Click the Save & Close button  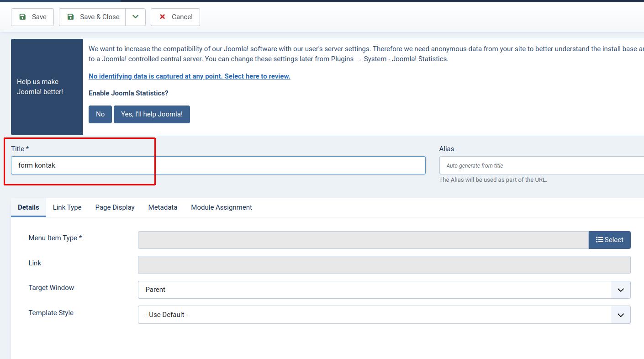coord(93,17)
